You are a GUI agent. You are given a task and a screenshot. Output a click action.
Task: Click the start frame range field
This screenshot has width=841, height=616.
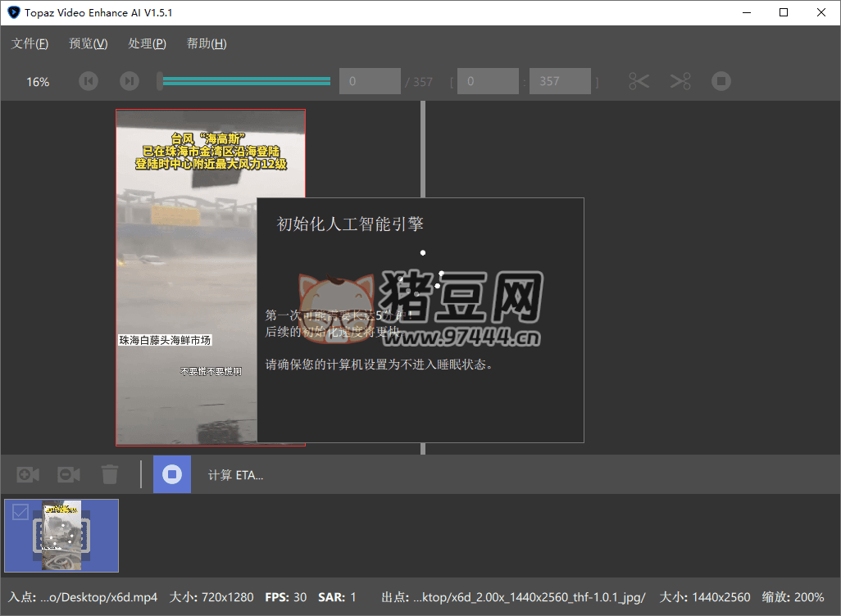click(488, 81)
